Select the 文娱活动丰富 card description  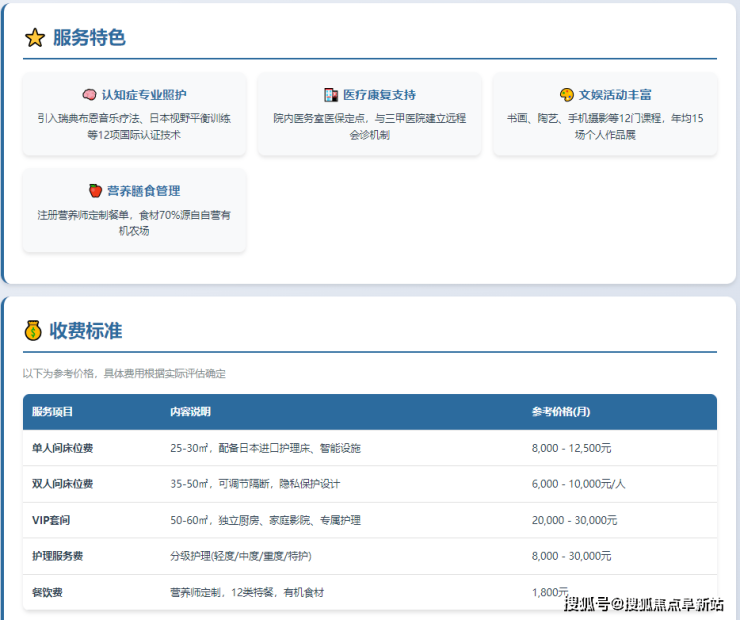click(604, 126)
